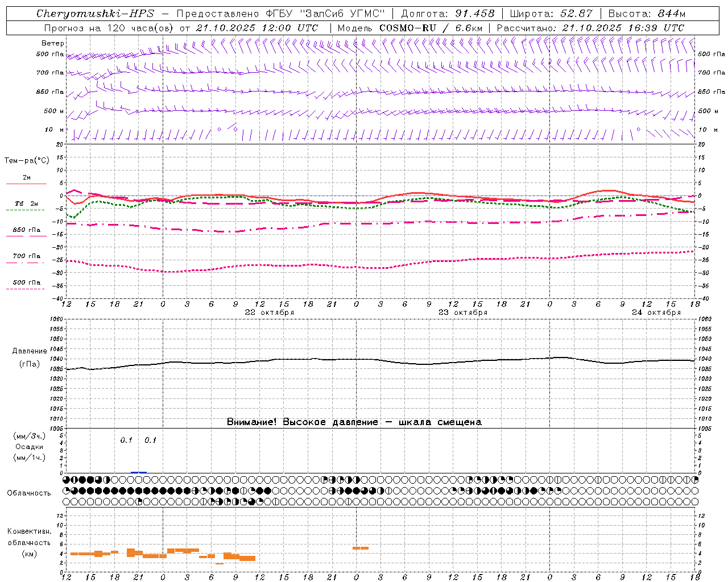Click the Тем-ра(°C) axis label

pos(27,161)
